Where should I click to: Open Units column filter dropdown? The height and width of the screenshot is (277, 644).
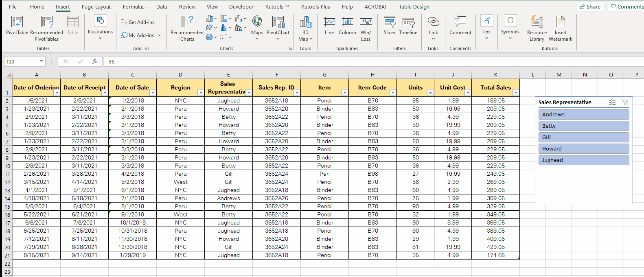coord(430,93)
